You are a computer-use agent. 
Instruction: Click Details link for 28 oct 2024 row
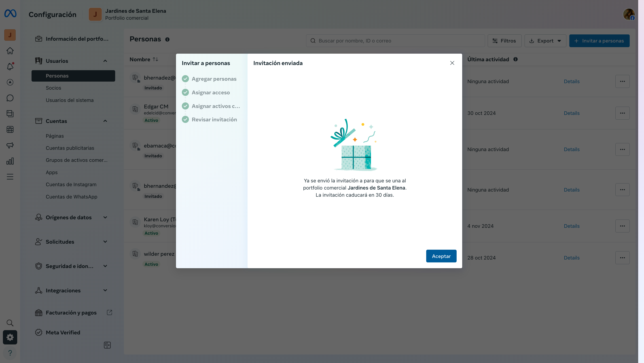pos(572,258)
